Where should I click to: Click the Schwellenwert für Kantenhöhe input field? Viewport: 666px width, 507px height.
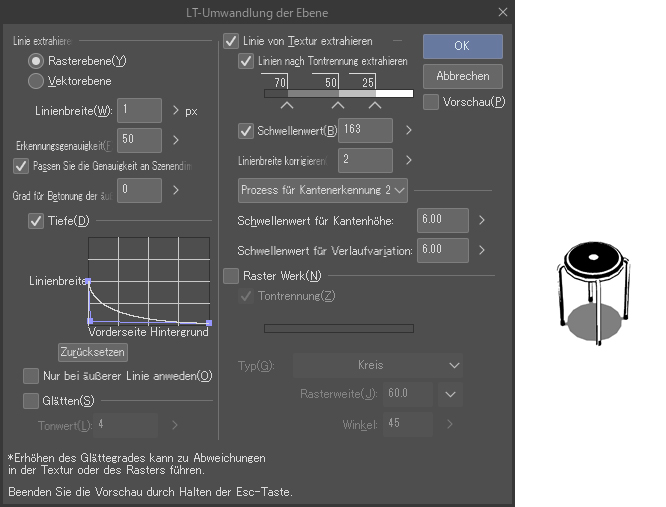[443, 220]
